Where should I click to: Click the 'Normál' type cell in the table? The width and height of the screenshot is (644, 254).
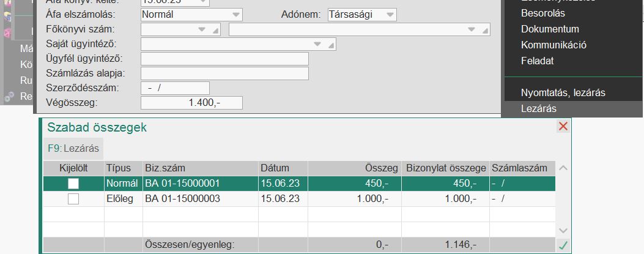[123, 183]
